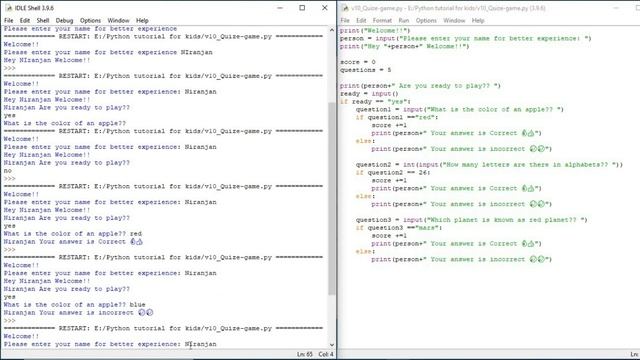This screenshot has height=360, width=640.
Task: Open the Edit menu in IDLE Shell
Action: pyautogui.click(x=25, y=20)
